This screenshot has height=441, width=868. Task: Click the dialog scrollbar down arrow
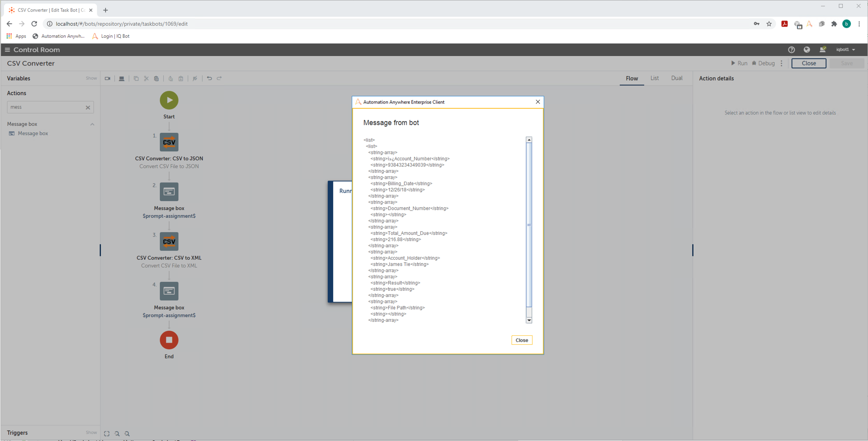tap(529, 320)
